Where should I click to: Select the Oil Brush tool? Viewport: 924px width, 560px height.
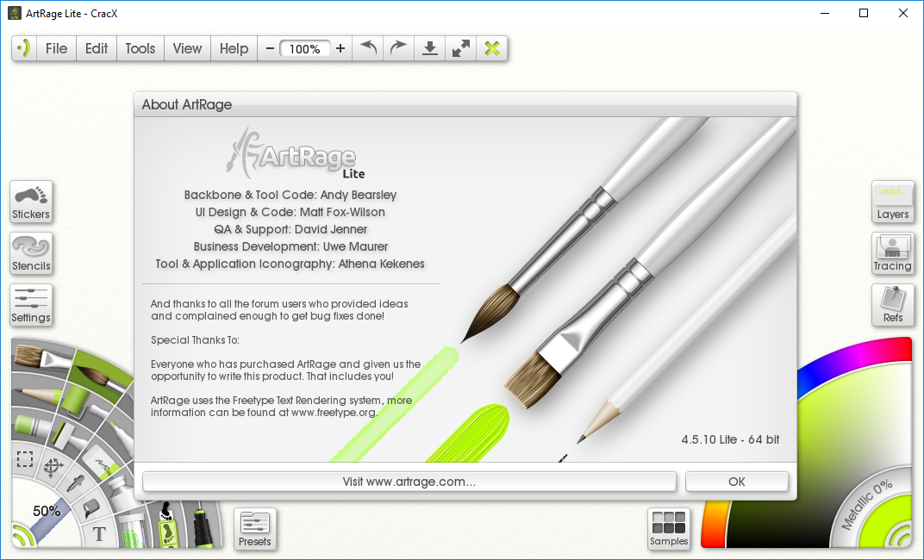coord(41,358)
